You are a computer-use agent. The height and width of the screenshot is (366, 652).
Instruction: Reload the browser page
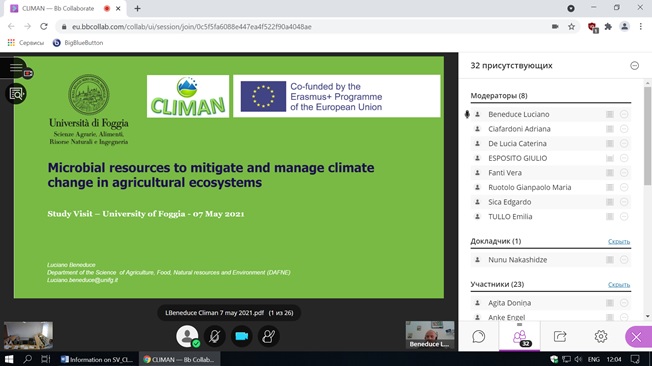(x=44, y=27)
